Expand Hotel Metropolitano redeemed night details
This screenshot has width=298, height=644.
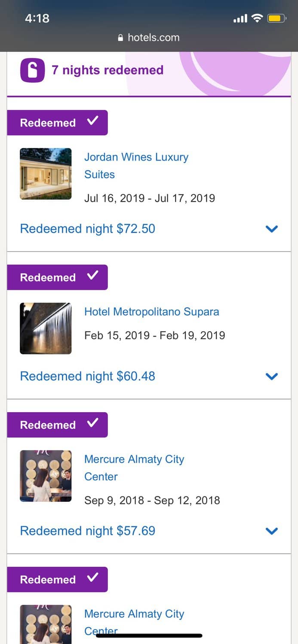272,376
